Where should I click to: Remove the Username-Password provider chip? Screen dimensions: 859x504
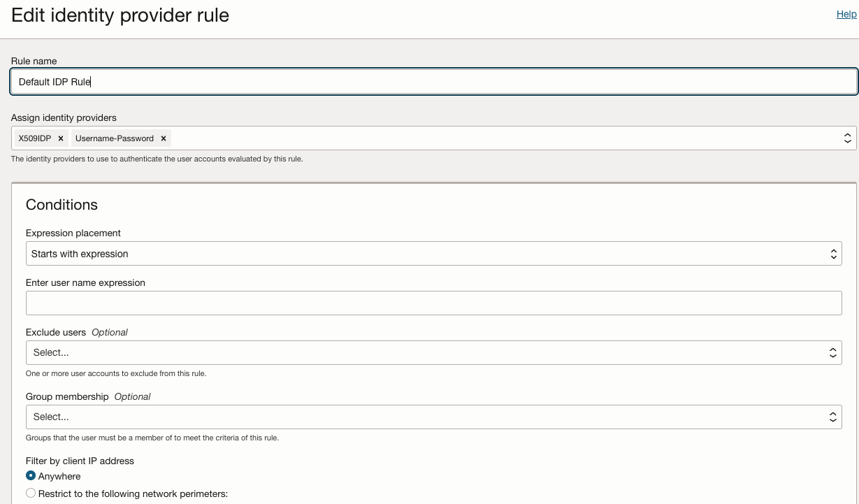point(163,138)
